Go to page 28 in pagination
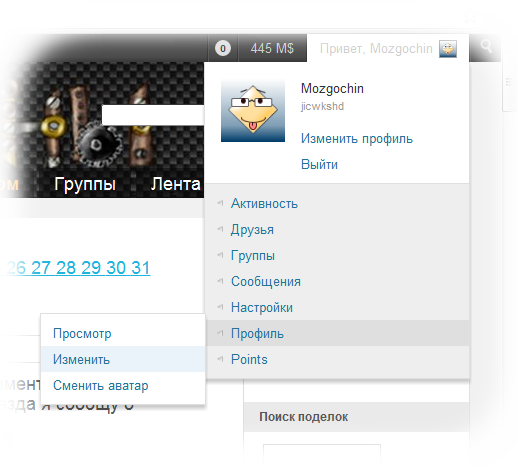 (x=66, y=268)
